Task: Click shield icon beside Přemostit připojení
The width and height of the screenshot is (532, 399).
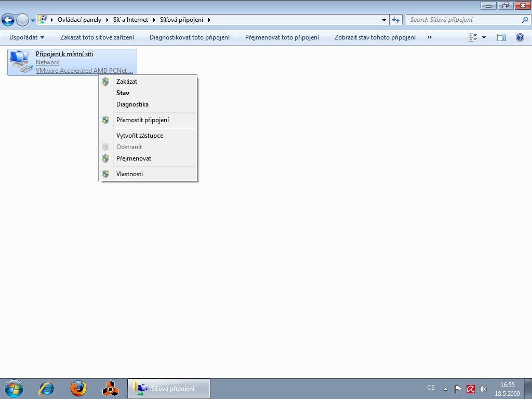Action: pos(105,120)
